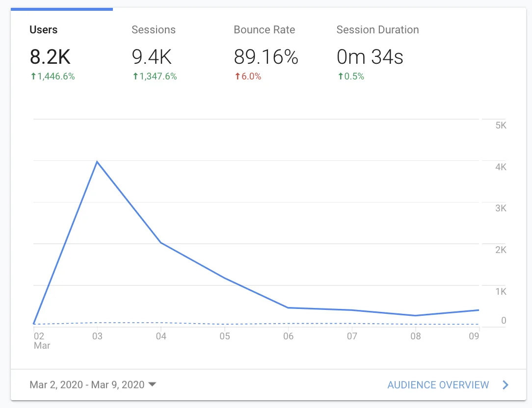Click the Users peak point on March 03
Screen dimensions: 532x408
97,162
